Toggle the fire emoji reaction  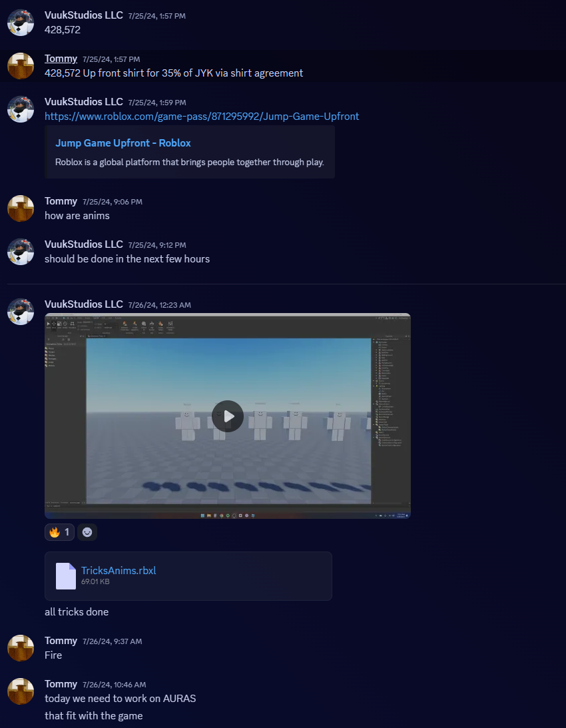click(x=59, y=532)
